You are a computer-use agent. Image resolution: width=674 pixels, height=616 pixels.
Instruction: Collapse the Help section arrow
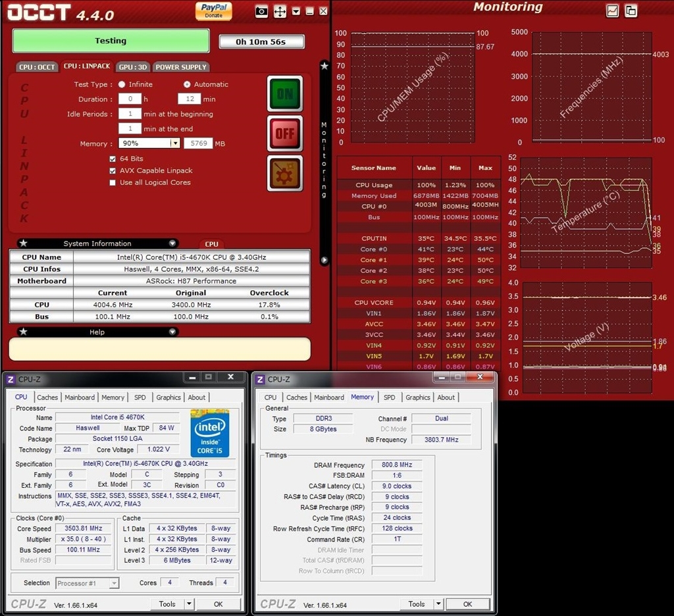[172, 332]
